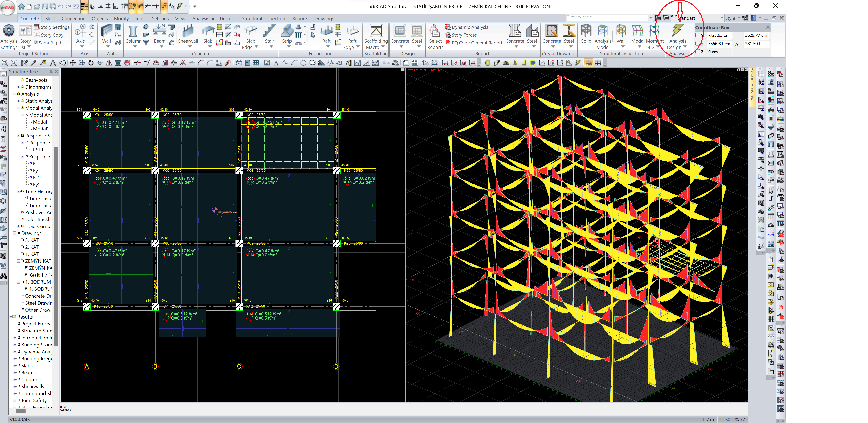Open the Column dropdown arrow
This screenshot has width=868, height=423.
(135, 46)
